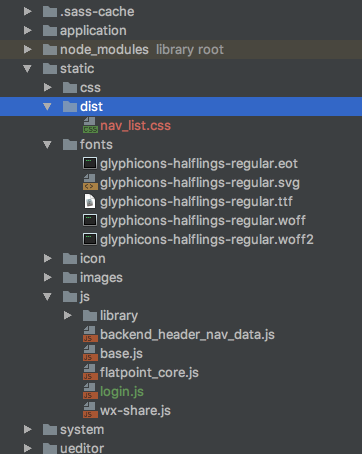Viewport: 362px width, 454px height.
Task: Click the JS file icon of wx-share.js
Action: pyautogui.click(x=90, y=410)
